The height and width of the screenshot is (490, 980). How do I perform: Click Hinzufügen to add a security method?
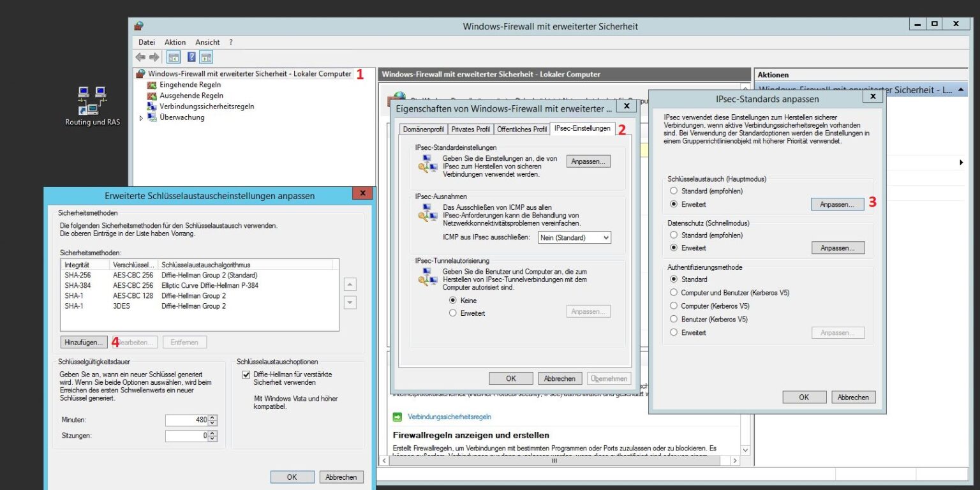tap(84, 341)
